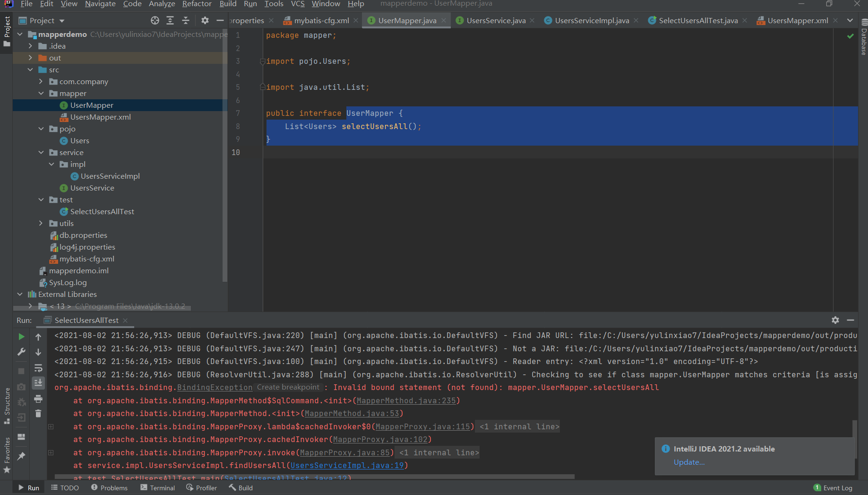Toggle Scroll to End in Run console

pos(38,383)
